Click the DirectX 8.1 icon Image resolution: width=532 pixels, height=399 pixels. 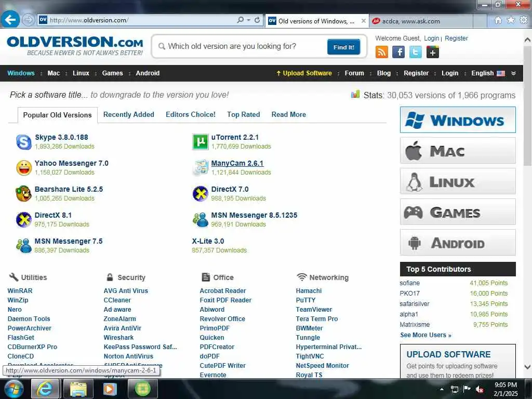24,220
